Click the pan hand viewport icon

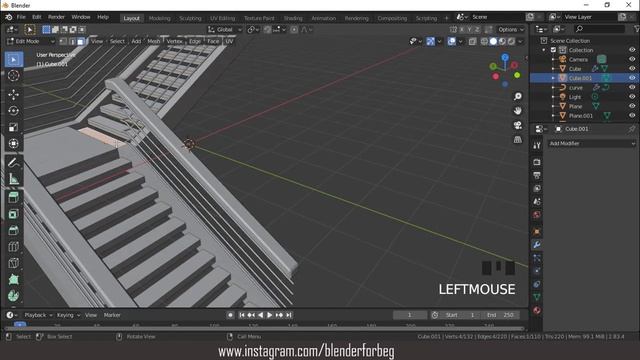[518, 111]
